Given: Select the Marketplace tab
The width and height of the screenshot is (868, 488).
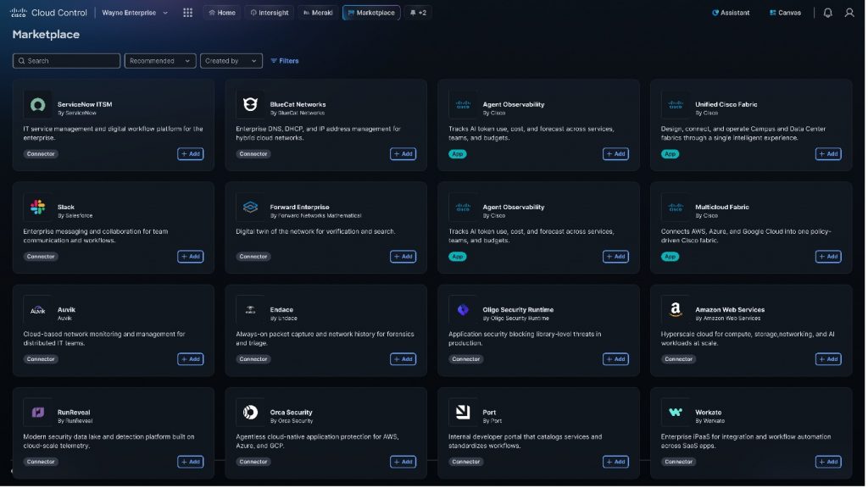Looking at the screenshot, I should 373,12.
